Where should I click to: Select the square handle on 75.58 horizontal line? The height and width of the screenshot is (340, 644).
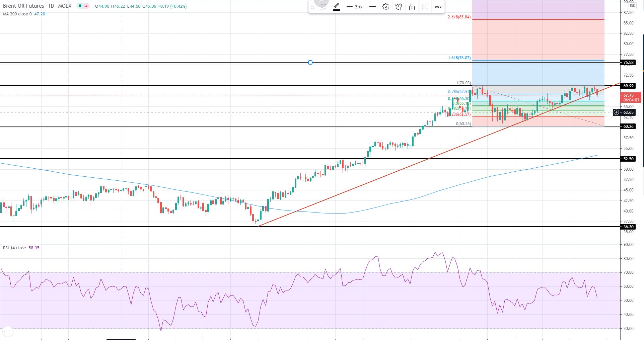coord(310,63)
